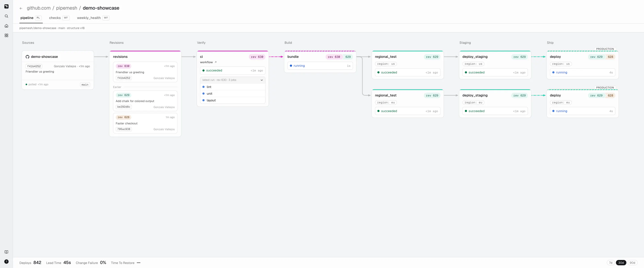Click the main branch tag on source card
Screen dimensions: 644x268
pos(85,85)
